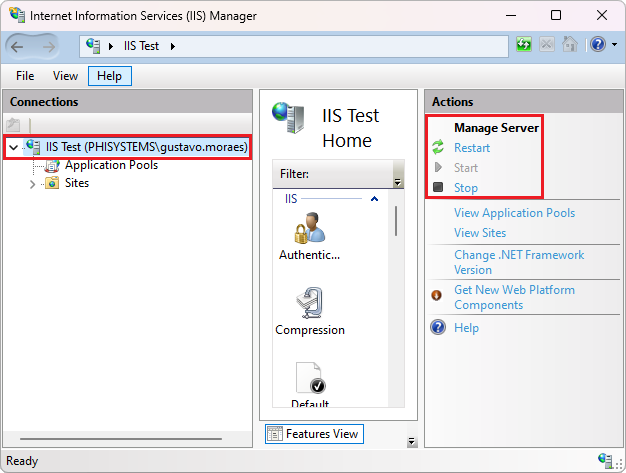Select Application Pools in the tree
The height and width of the screenshot is (473, 626).
click(112, 165)
